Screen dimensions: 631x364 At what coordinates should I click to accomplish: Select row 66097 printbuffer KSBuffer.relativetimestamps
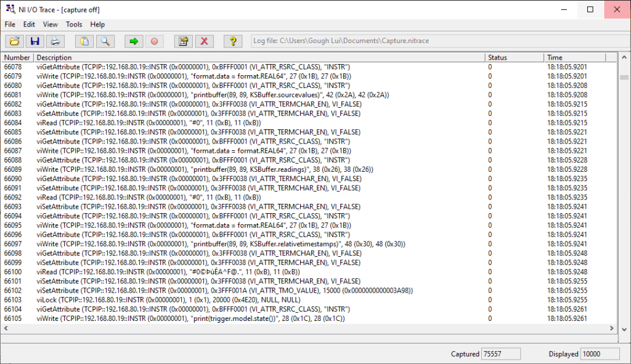pyautogui.click(x=309, y=244)
